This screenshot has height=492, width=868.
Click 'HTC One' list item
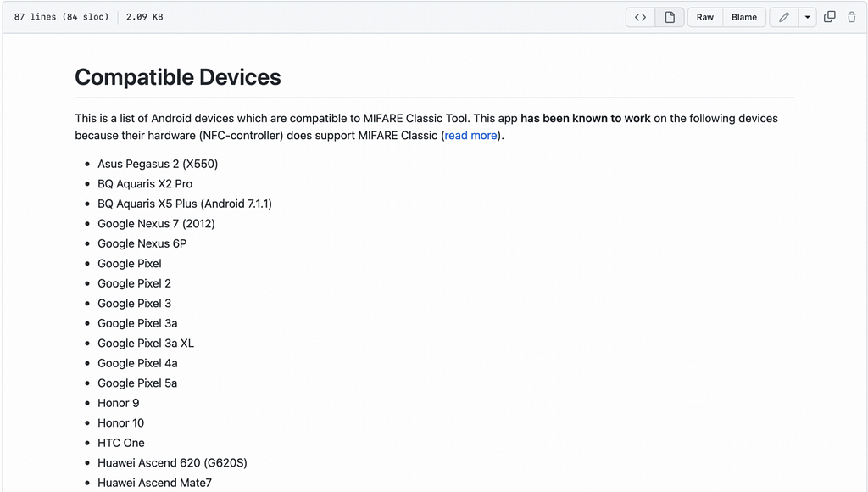121,444
